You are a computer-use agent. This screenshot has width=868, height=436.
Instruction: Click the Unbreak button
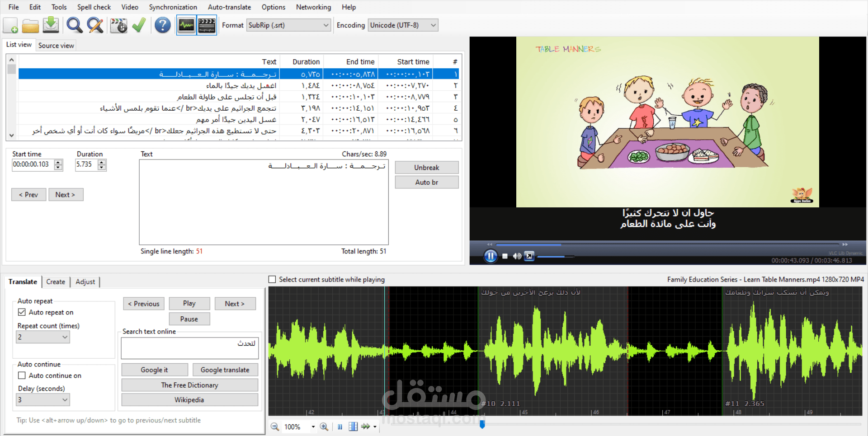(x=427, y=168)
